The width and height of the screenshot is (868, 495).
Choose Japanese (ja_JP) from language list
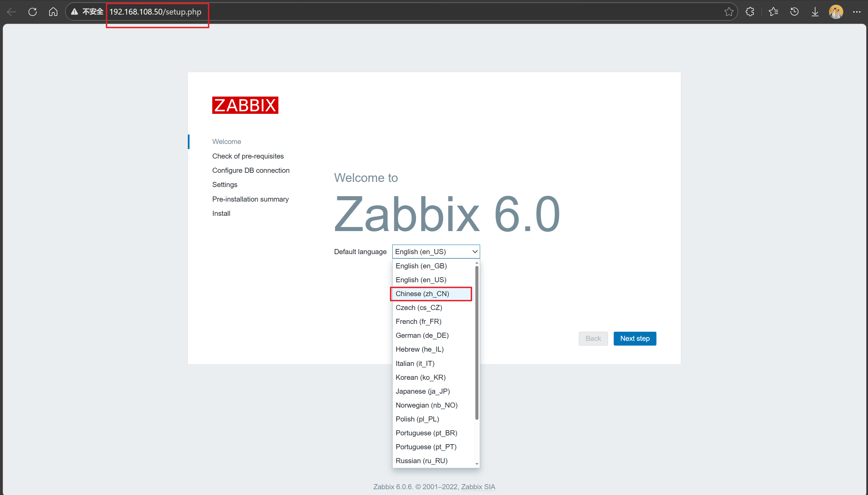422,391
